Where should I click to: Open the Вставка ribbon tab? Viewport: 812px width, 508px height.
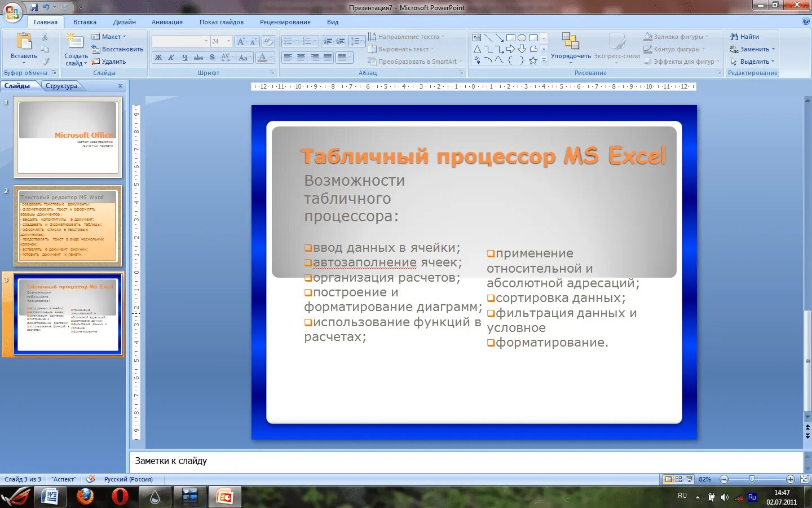coord(85,22)
